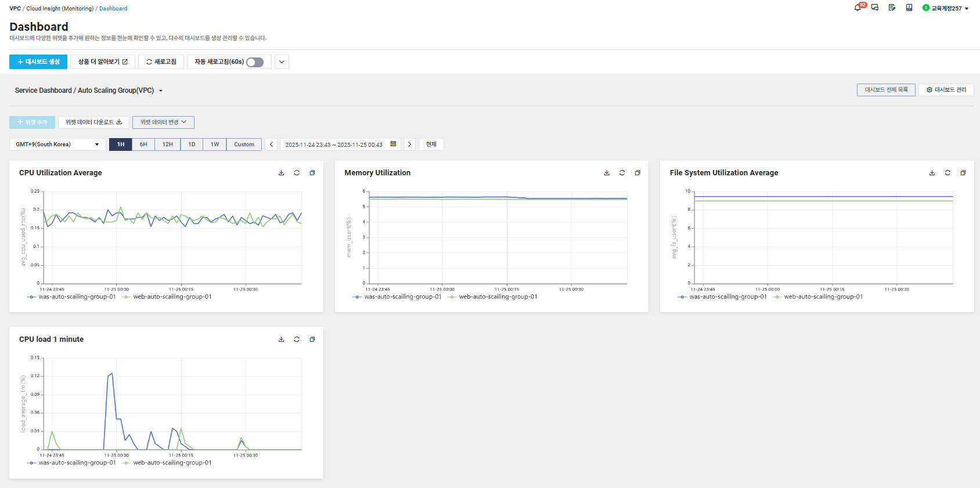This screenshot has width=980, height=488.
Task: Click the Memory Utilization widget title
Action: point(377,173)
